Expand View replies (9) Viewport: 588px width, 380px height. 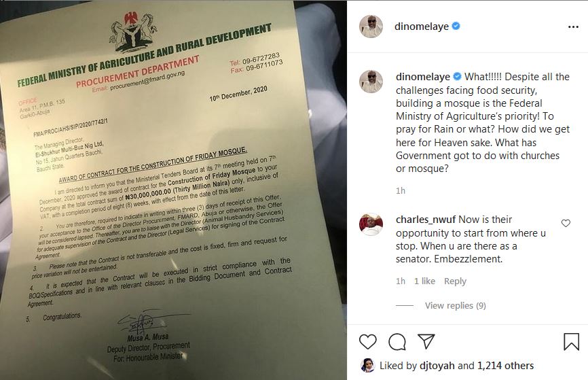coord(455,305)
